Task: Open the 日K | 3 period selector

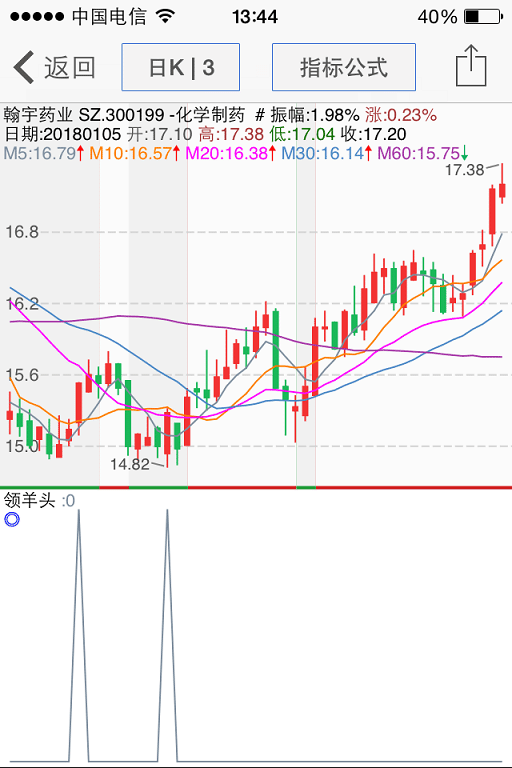Action: 181,67
